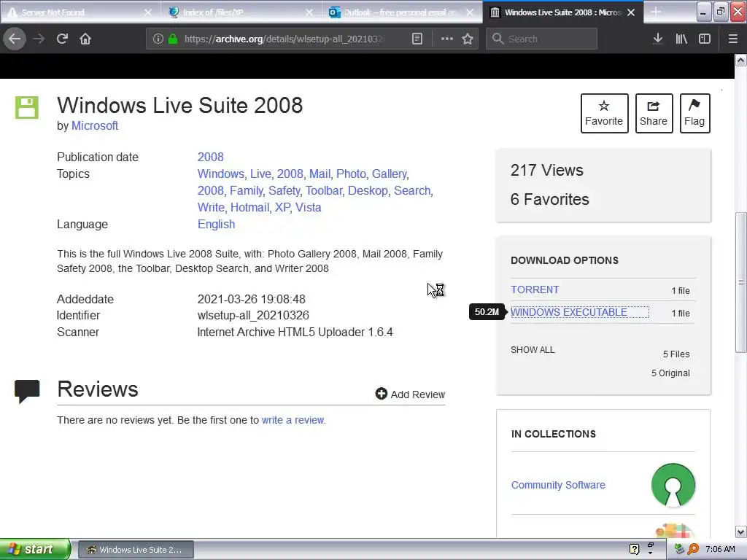Reload the current page
747x560 pixels.
click(62, 39)
